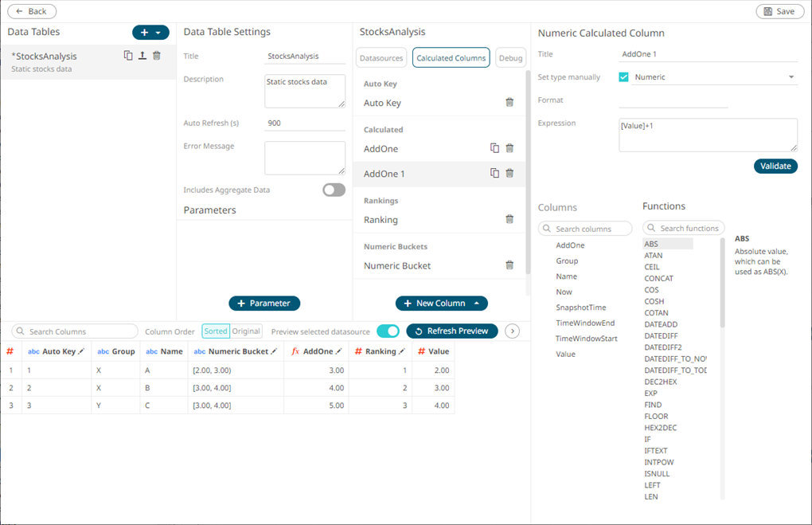This screenshot has width=812, height=525.
Task: Copy the AddOne calculated column
Action: [494, 148]
